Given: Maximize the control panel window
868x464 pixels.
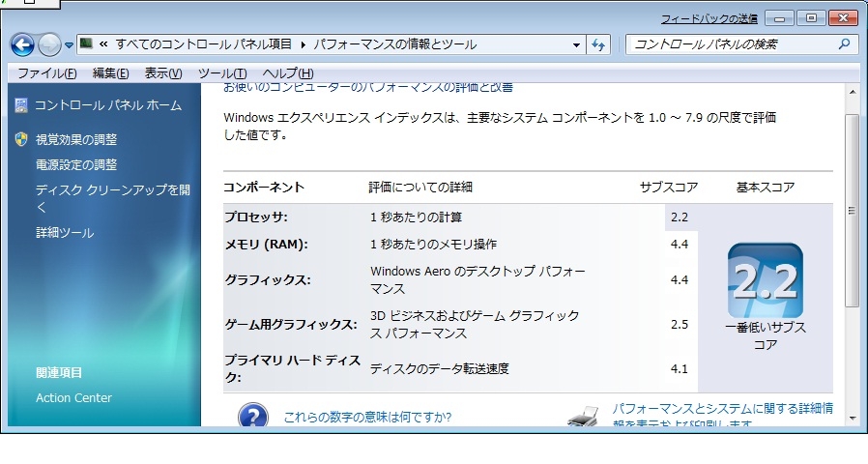Looking at the screenshot, I should coord(812,18).
